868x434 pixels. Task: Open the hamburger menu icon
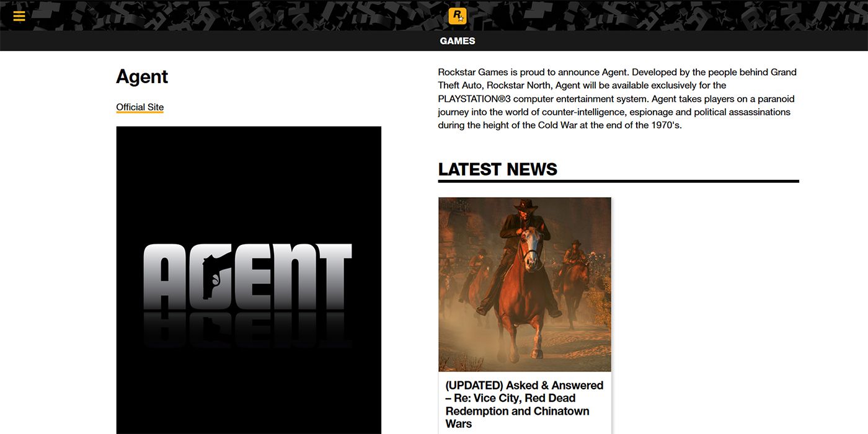[x=19, y=16]
